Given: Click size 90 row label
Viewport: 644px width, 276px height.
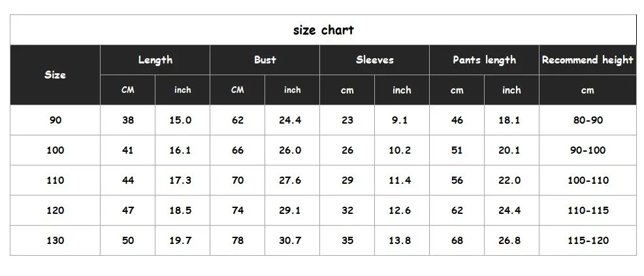Looking at the screenshot, I should coord(56,120).
